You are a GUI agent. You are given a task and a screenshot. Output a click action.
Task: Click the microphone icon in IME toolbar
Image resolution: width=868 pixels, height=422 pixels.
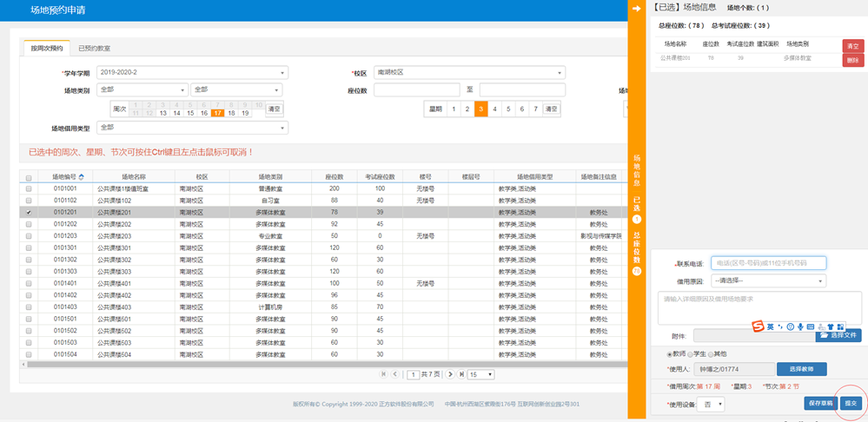(x=800, y=326)
